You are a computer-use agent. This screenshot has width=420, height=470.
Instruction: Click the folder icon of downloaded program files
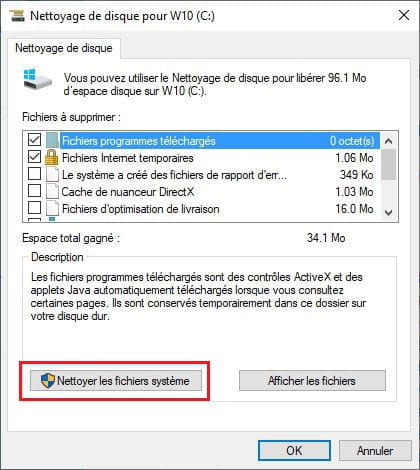click(x=52, y=140)
